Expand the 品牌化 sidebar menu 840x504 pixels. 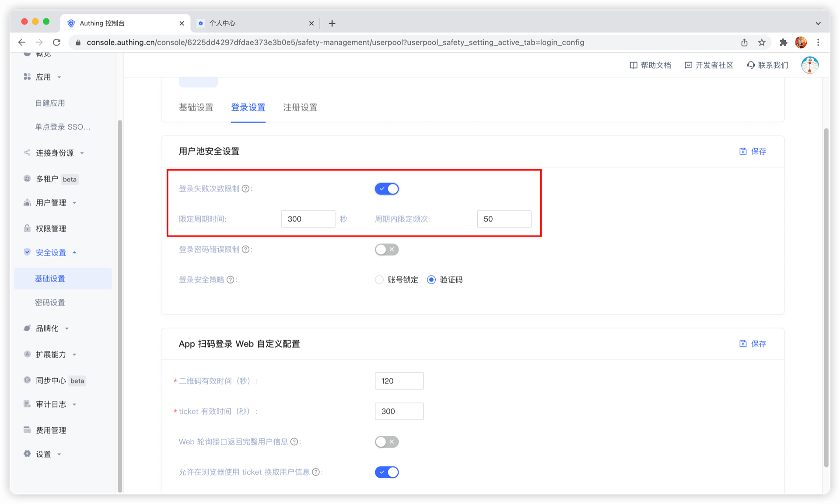click(x=47, y=328)
